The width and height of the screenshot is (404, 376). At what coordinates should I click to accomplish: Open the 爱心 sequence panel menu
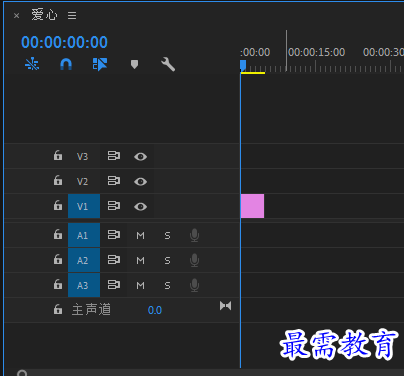click(x=72, y=15)
